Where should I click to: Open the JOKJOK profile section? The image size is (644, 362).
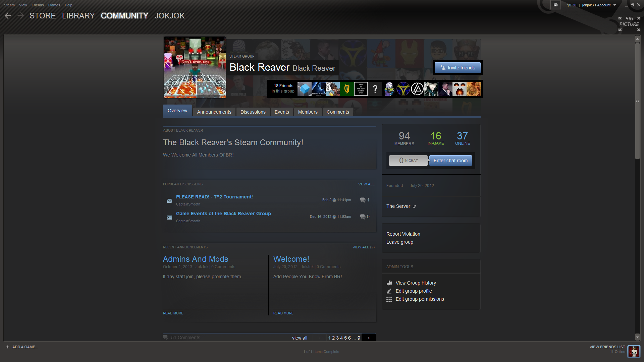pos(170,16)
